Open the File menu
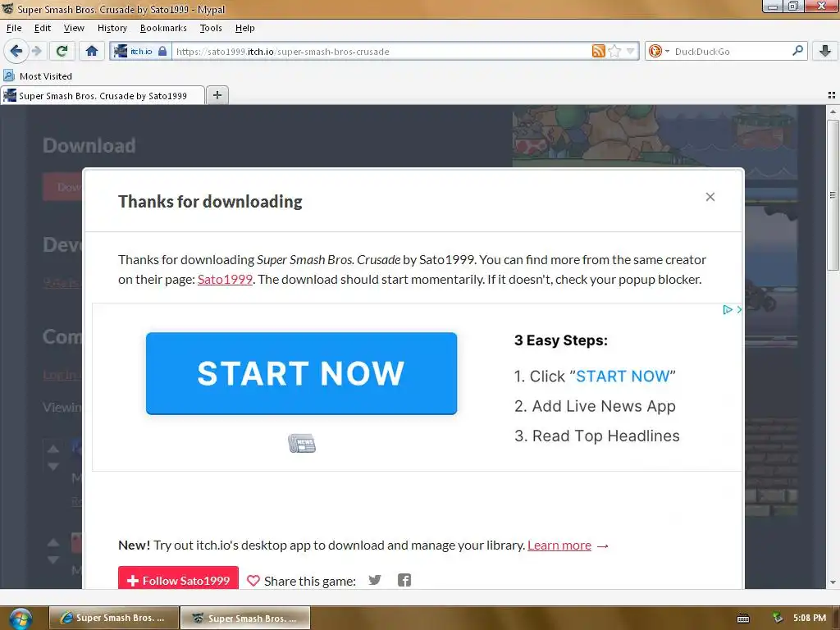The width and height of the screenshot is (840, 630). (x=14, y=28)
